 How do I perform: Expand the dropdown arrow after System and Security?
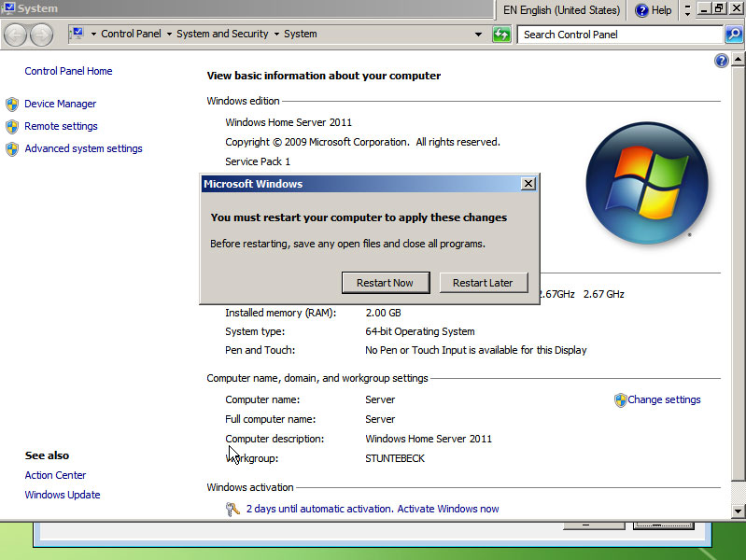[x=276, y=35]
